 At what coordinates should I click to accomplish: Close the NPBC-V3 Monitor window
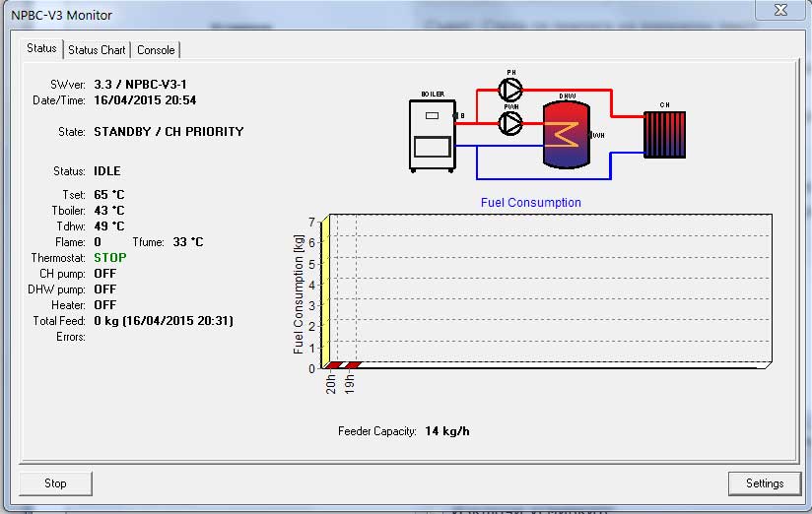point(779,10)
